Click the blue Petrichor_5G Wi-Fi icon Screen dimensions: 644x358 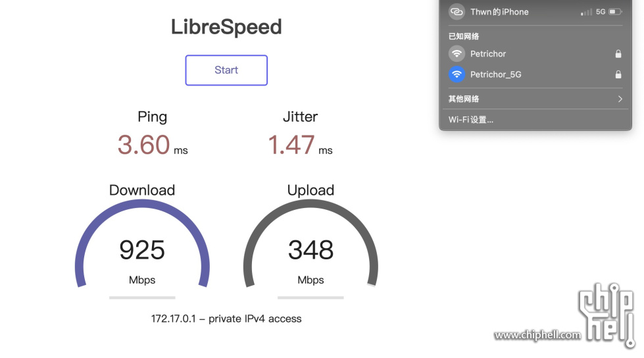tap(457, 74)
